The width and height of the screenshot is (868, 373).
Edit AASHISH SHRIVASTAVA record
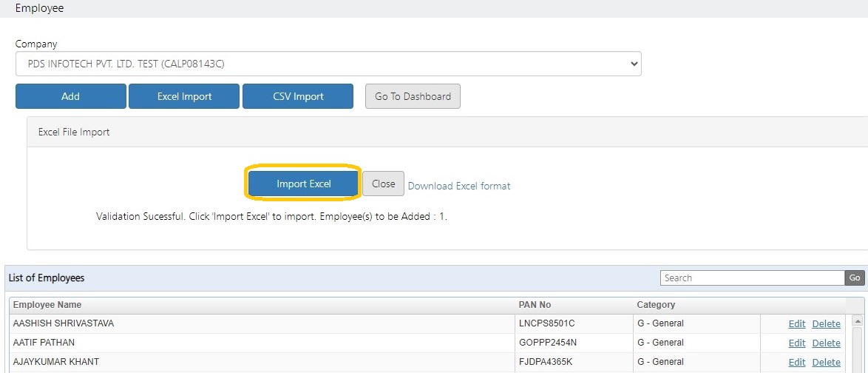(796, 324)
